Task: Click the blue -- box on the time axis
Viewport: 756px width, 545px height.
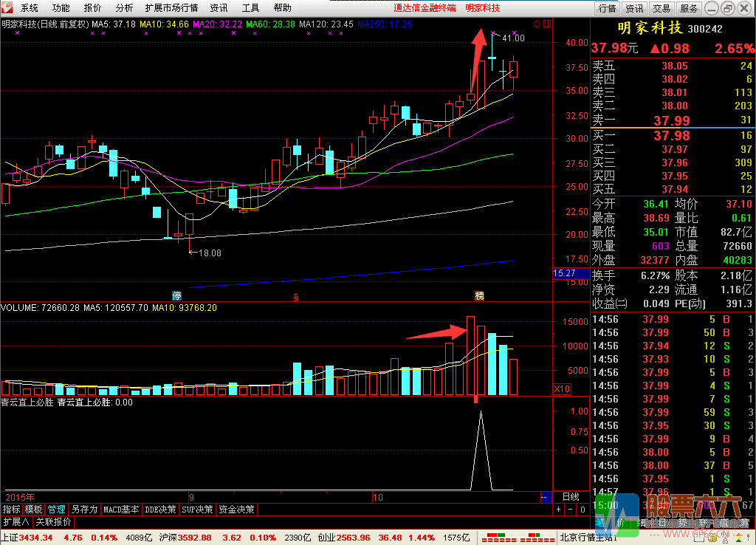Action: point(546,497)
